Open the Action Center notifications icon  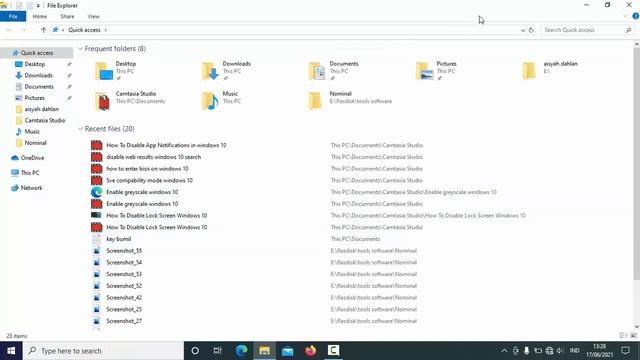[x=625, y=351]
